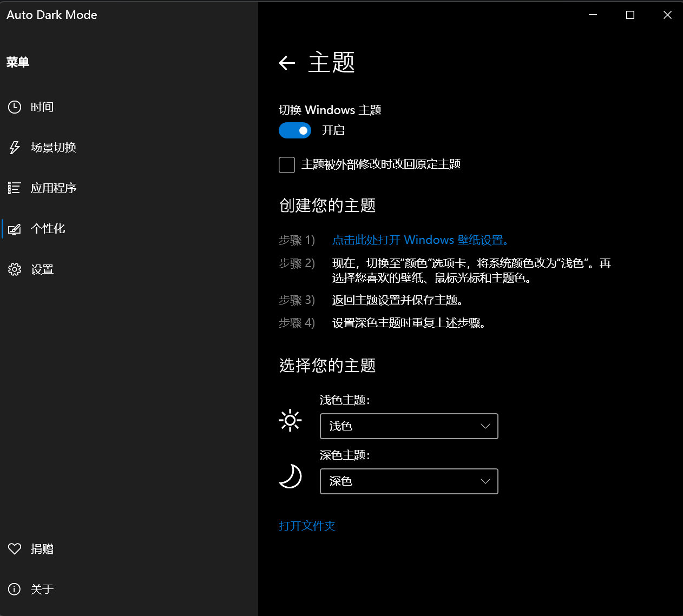Open the 设置 menu page
Screen dimensions: 683x616
[x=129, y=269]
